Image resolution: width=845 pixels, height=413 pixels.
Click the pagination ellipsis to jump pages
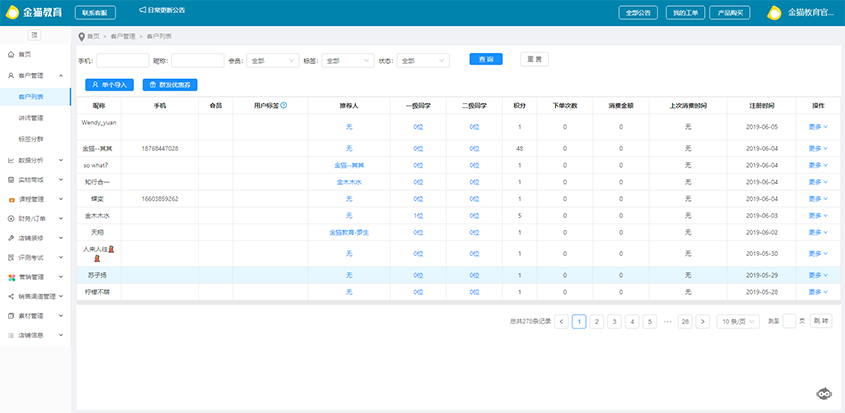(668, 321)
